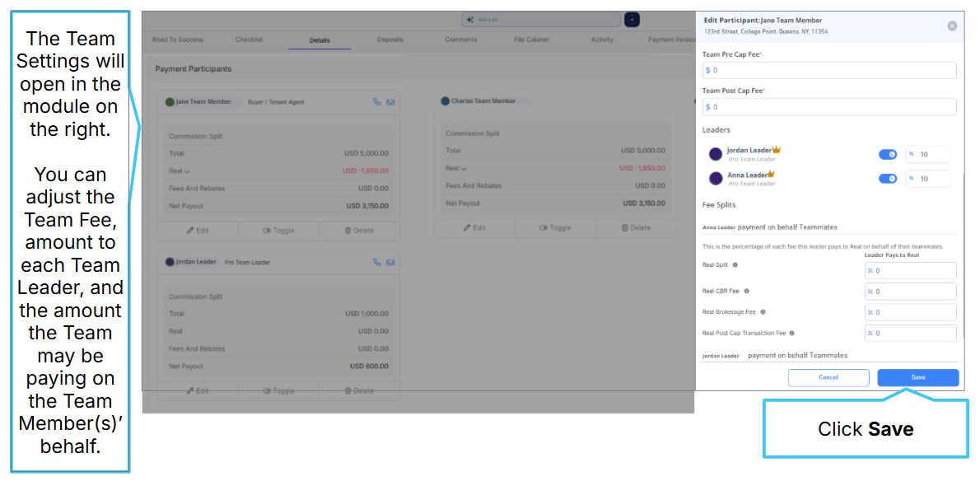This screenshot has width=980, height=481.
Task: Edit Jordan Leader's percentage field
Action: pos(927,154)
